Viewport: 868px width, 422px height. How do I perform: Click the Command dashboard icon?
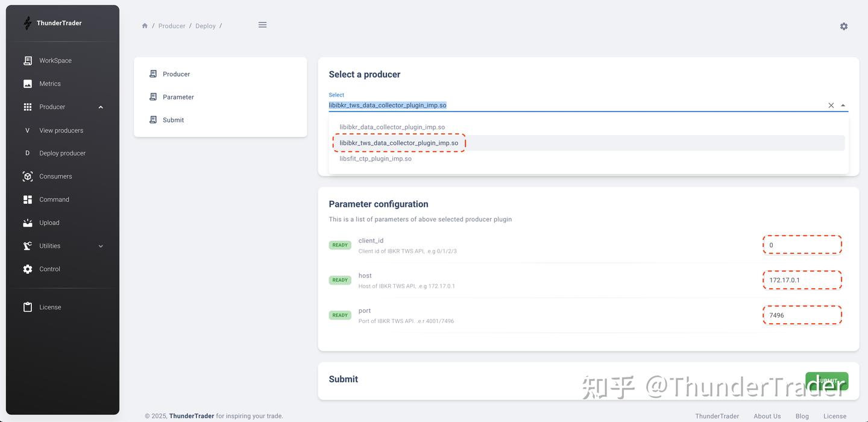pos(28,200)
